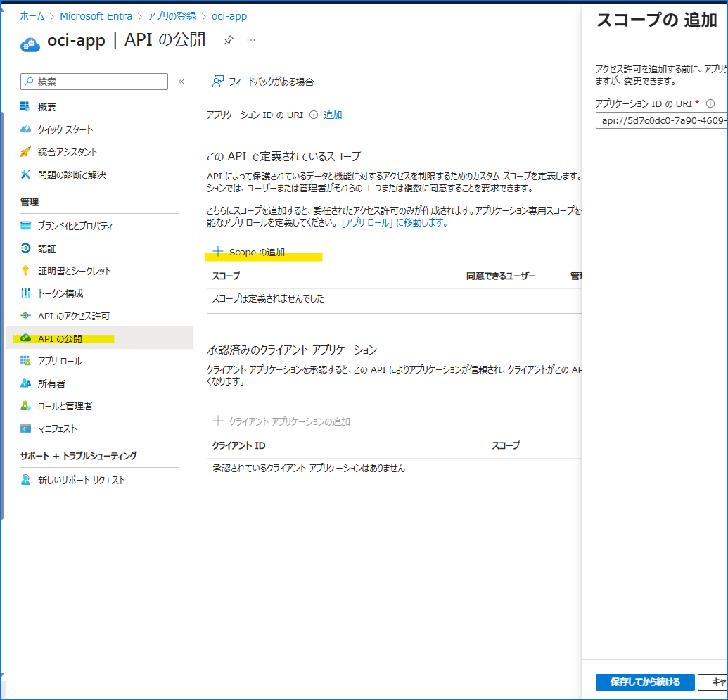
Task: Open 所有者 page
Action: 51,383
